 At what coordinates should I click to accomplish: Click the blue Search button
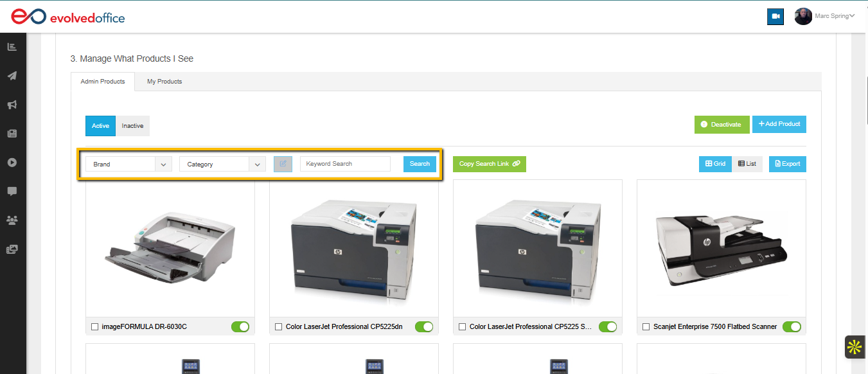coord(420,164)
